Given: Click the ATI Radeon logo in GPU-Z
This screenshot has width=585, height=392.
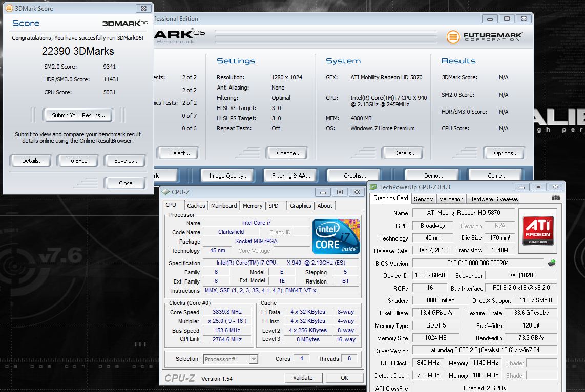Looking at the screenshot, I should 538,231.
